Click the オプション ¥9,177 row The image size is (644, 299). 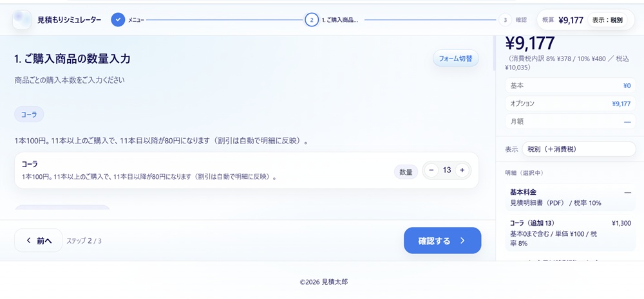(x=570, y=104)
